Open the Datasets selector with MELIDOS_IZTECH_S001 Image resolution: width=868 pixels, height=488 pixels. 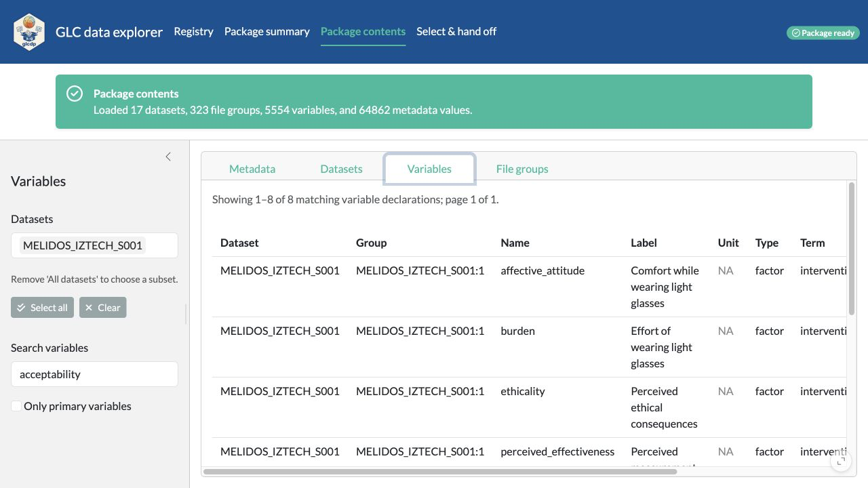point(94,245)
